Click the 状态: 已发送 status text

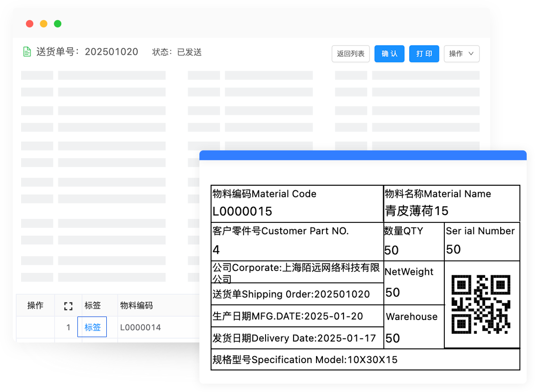point(177,52)
